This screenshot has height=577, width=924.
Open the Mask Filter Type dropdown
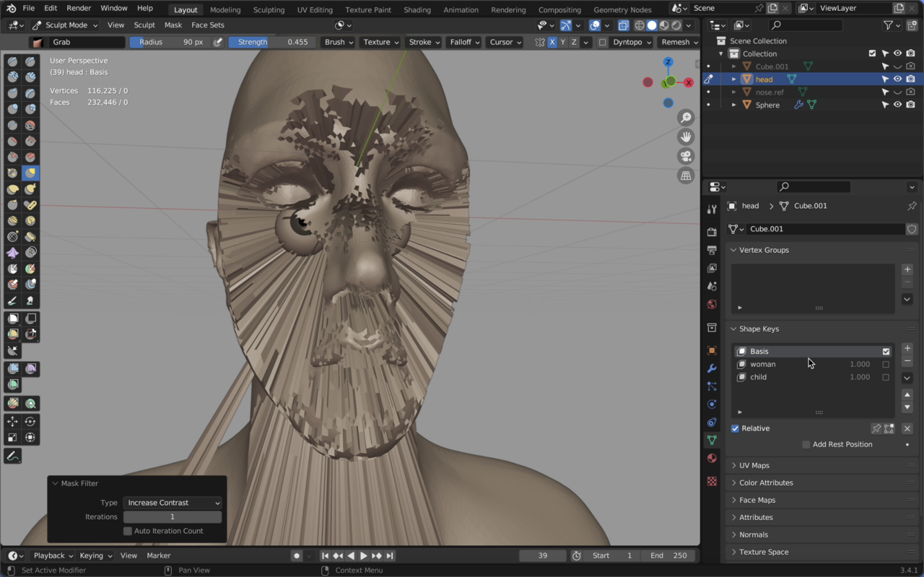(x=173, y=503)
